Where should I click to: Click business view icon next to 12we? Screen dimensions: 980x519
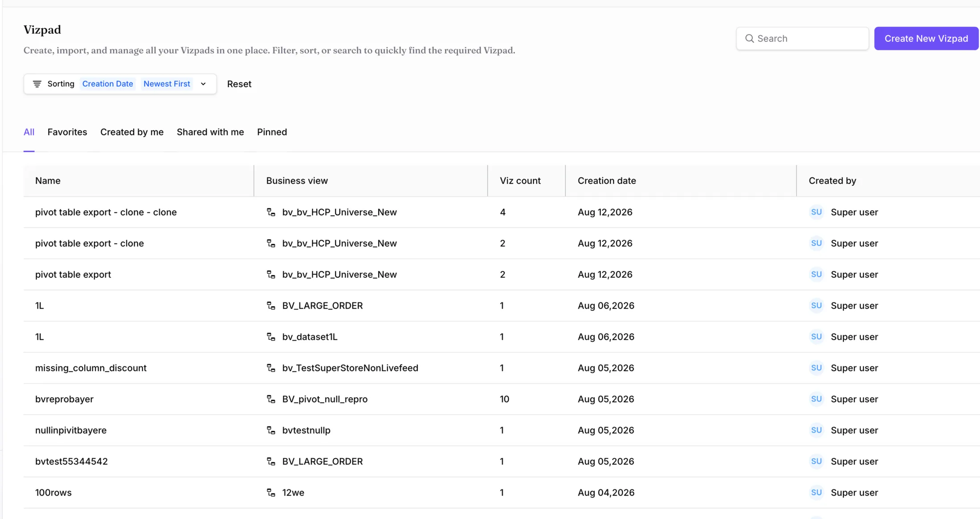click(271, 493)
